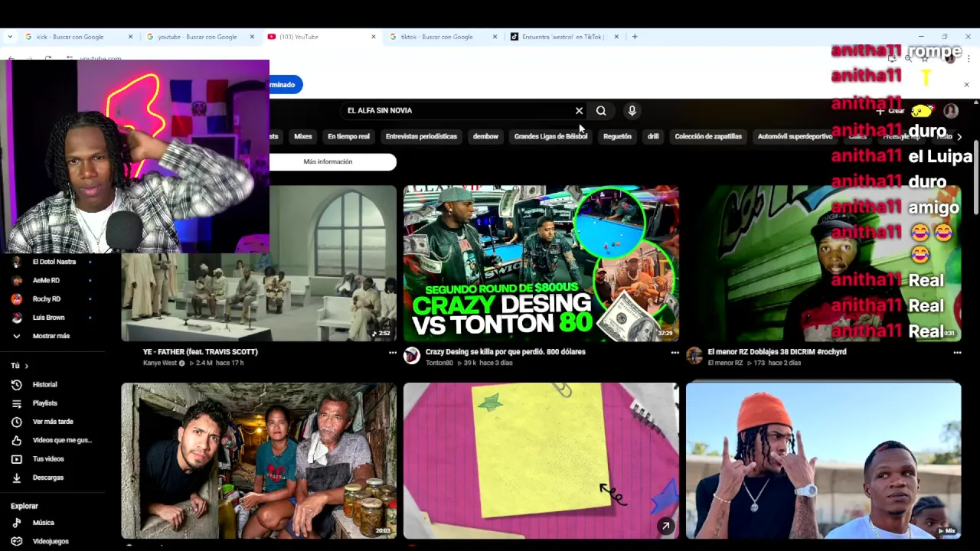Switch to kick - Buscar con Google tab
Screen dimensions: 980x551
click(x=70, y=37)
